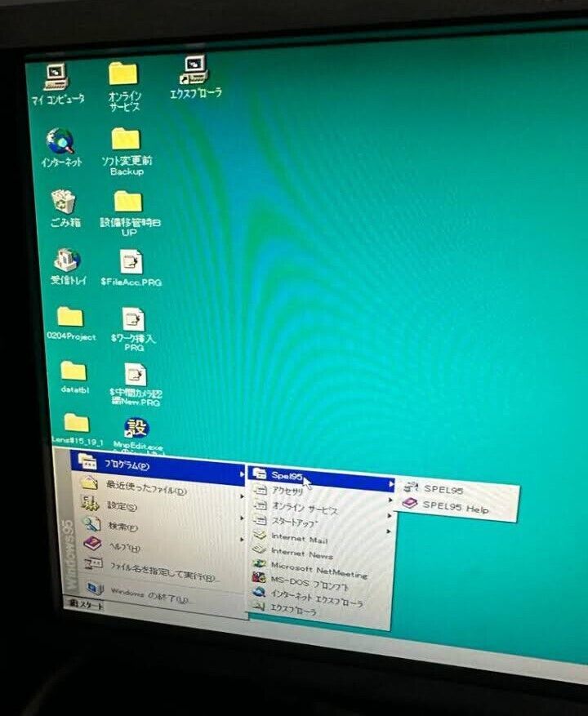The height and width of the screenshot is (716, 588).
Task: Choose ファイル名を指定して実行(R)
Action: click(x=164, y=571)
